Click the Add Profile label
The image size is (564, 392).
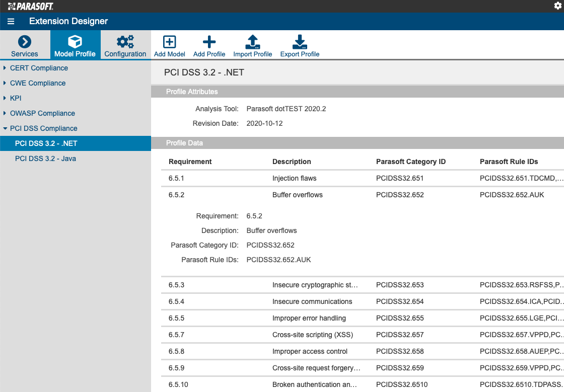[x=209, y=54]
